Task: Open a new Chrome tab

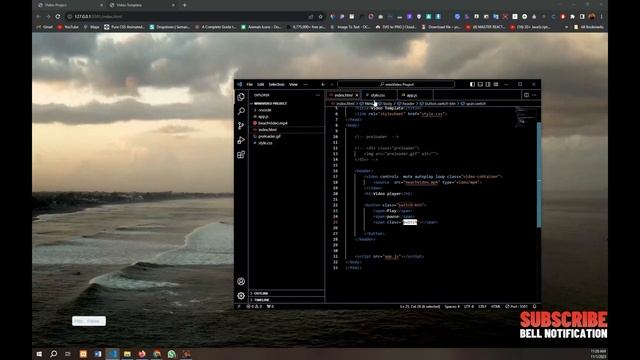Action: pos(184,5)
